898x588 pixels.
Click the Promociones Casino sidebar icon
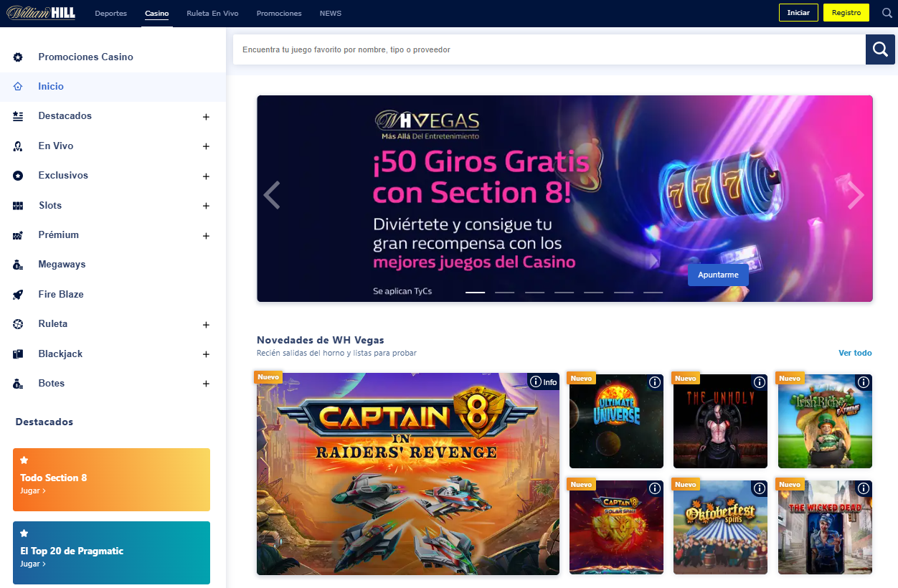[18, 57]
